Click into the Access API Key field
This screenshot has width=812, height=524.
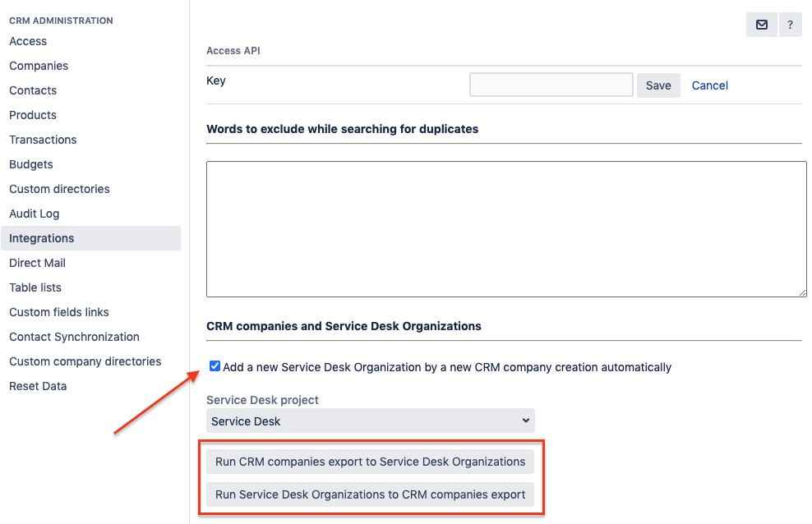click(551, 85)
